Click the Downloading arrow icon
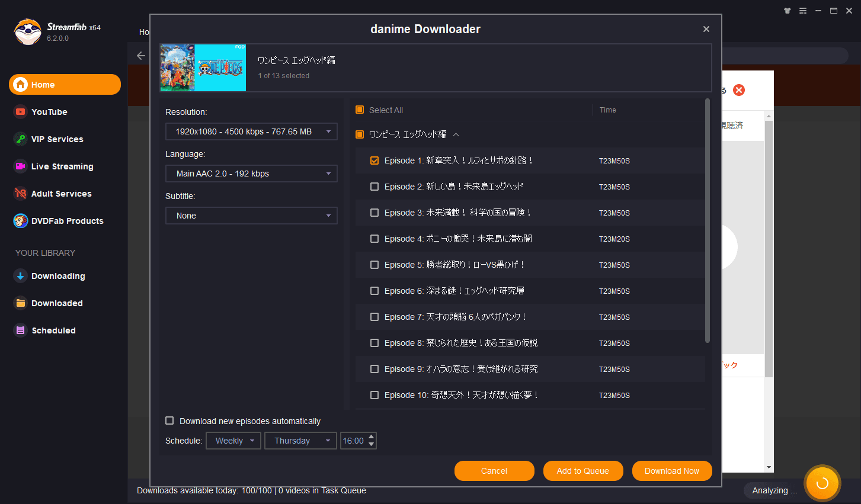Screen dimensions: 861x504 coord(21,276)
